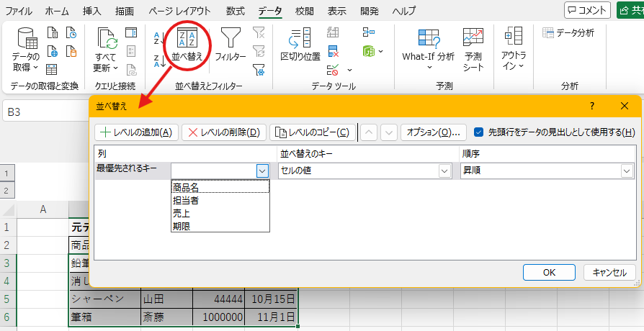
Task: Click the Remove Duplicates icon
Action: click(333, 52)
